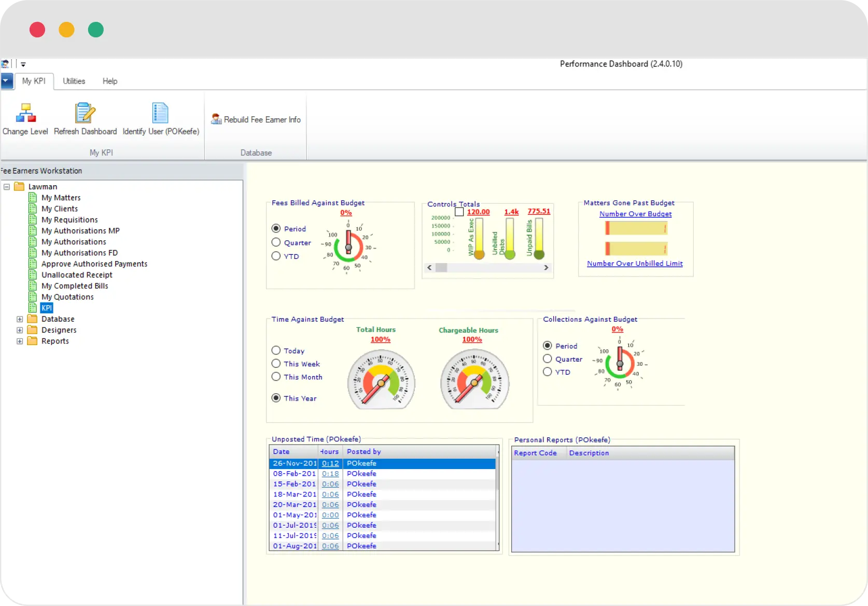Click the Number Over Budget link
Image resolution: width=868 pixels, height=606 pixels.
635,214
